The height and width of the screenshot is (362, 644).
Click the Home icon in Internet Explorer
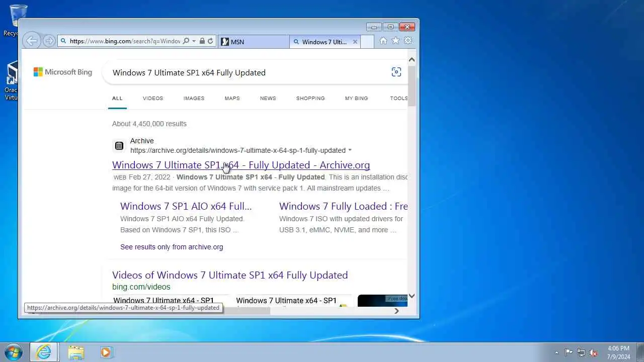coord(383,41)
